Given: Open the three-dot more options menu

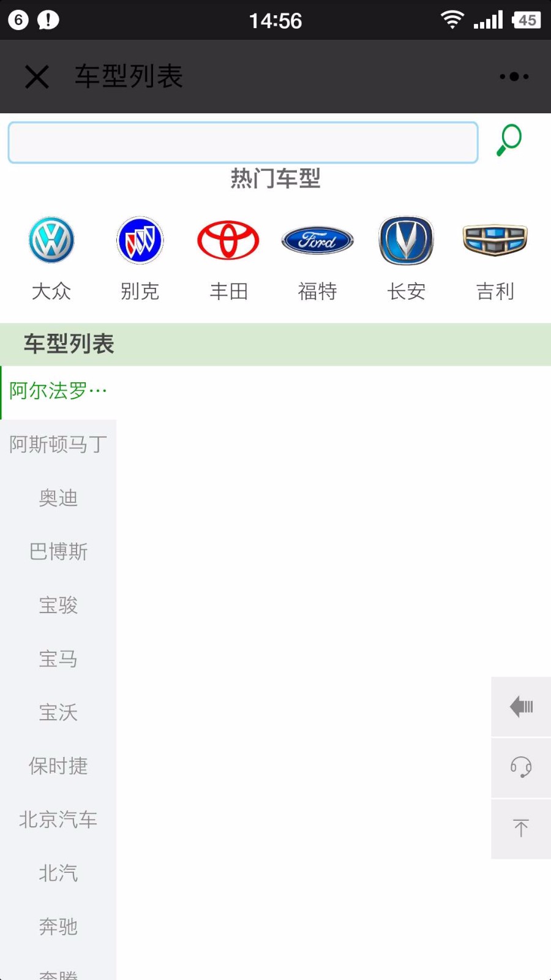Looking at the screenshot, I should [514, 77].
